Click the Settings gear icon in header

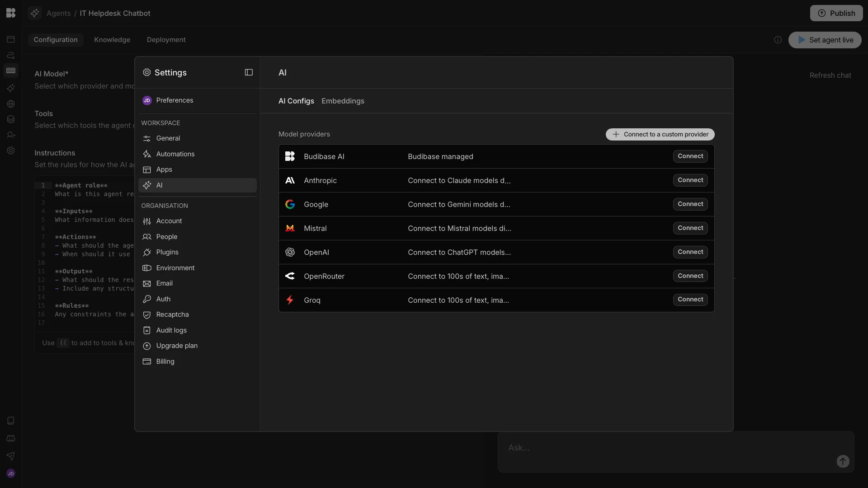[x=147, y=73]
